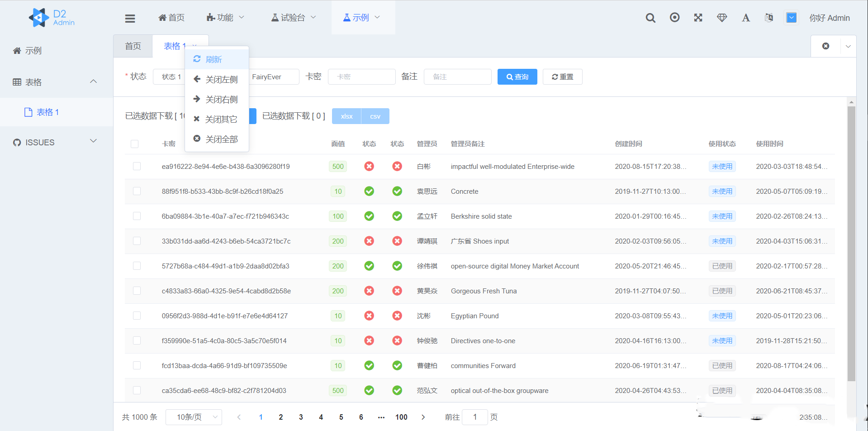Download selected data as xlsx
This screenshot has width=868, height=431.
point(346,116)
